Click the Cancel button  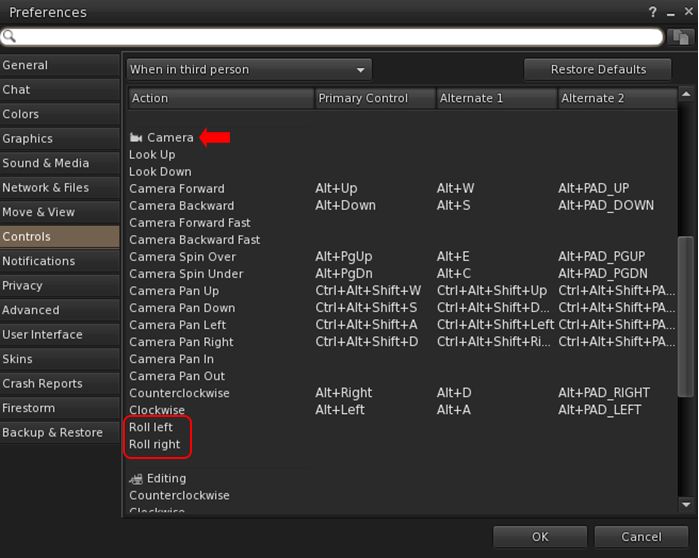coord(641,536)
